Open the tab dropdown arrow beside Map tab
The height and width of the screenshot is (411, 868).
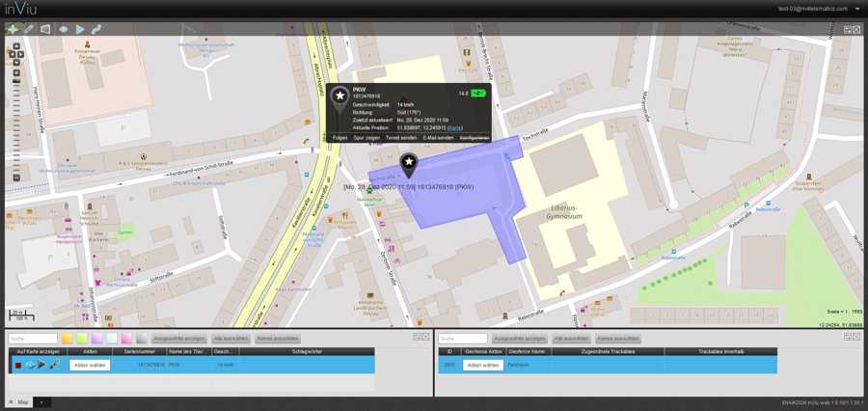(x=42, y=402)
